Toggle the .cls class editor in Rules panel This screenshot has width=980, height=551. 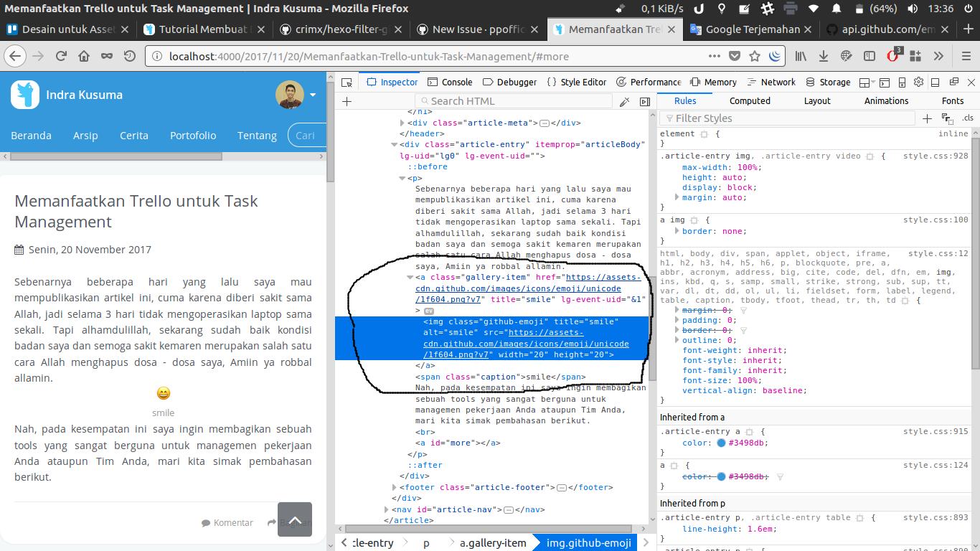966,118
